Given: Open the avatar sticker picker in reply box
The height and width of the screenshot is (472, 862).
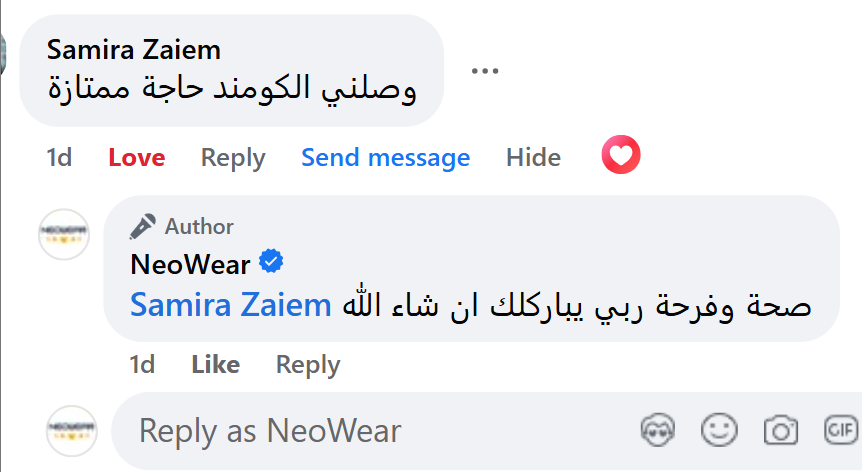Looking at the screenshot, I should tap(658, 431).
